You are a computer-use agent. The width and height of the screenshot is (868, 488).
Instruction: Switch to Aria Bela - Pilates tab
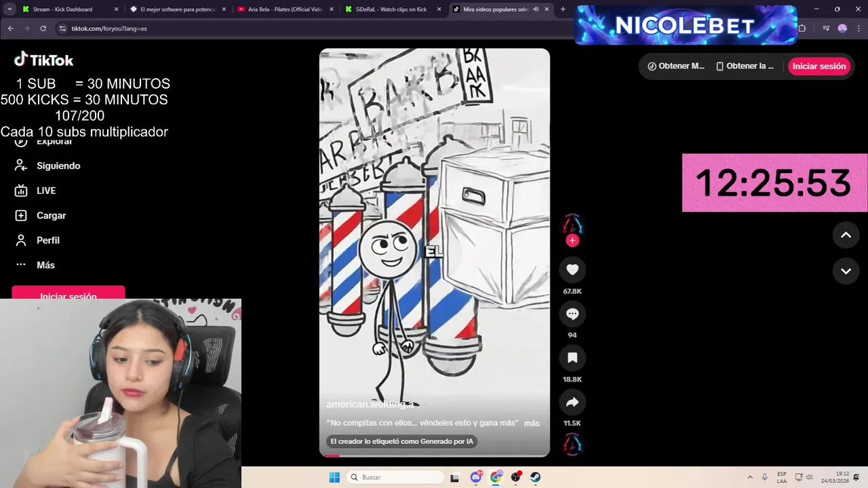[x=285, y=9]
